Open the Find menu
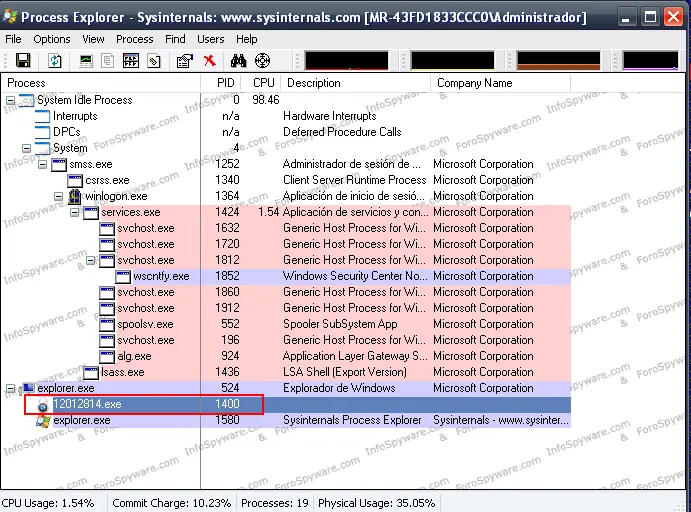 tap(175, 39)
